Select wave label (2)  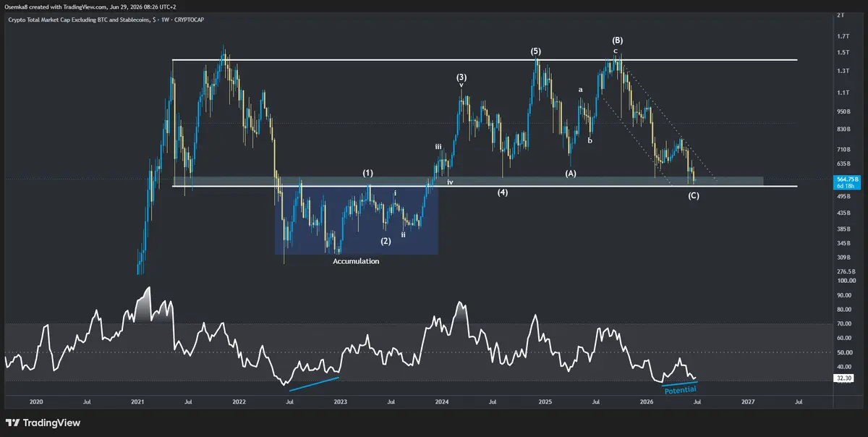pos(386,241)
